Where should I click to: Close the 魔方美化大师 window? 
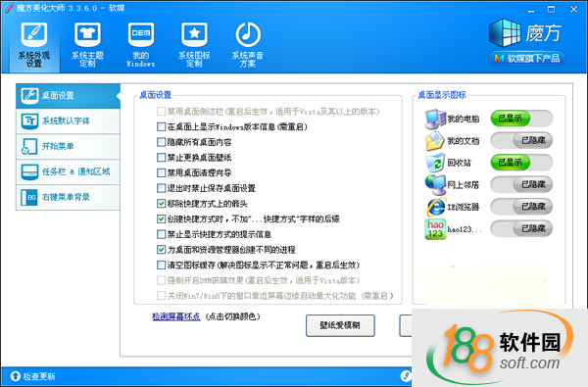[x=573, y=10]
